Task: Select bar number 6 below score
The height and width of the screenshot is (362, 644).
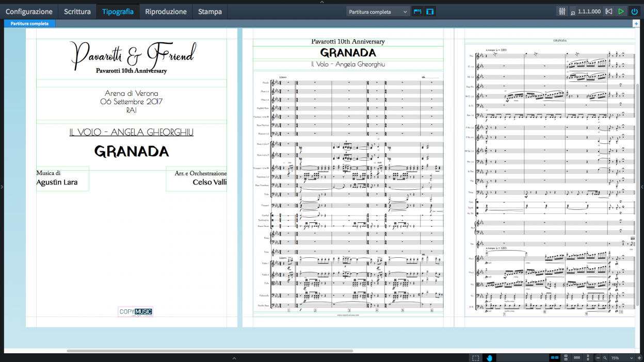Action: tap(431, 310)
